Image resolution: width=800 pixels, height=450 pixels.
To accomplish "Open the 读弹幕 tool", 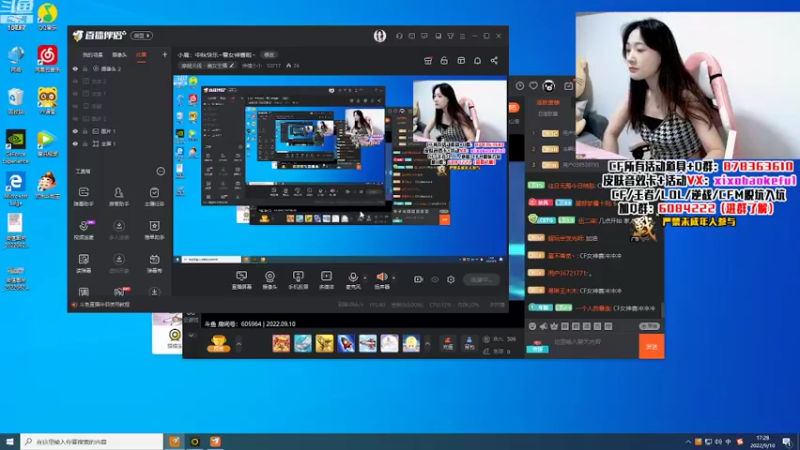I will (x=84, y=263).
